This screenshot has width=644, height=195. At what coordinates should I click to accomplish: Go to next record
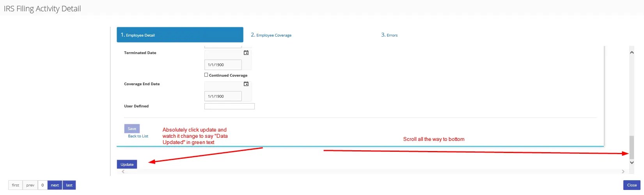55,185
